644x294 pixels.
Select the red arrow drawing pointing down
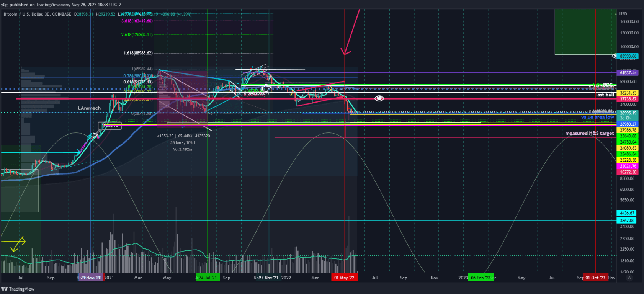point(351,33)
